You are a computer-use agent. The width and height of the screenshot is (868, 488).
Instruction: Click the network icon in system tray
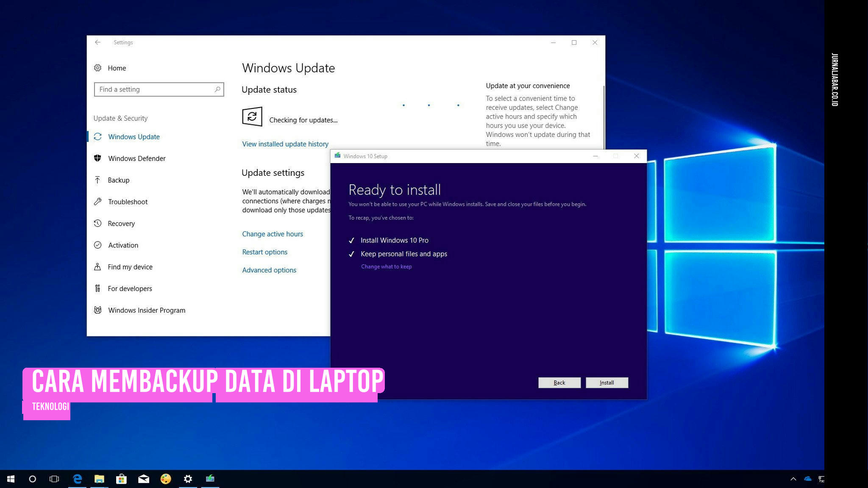(x=821, y=479)
